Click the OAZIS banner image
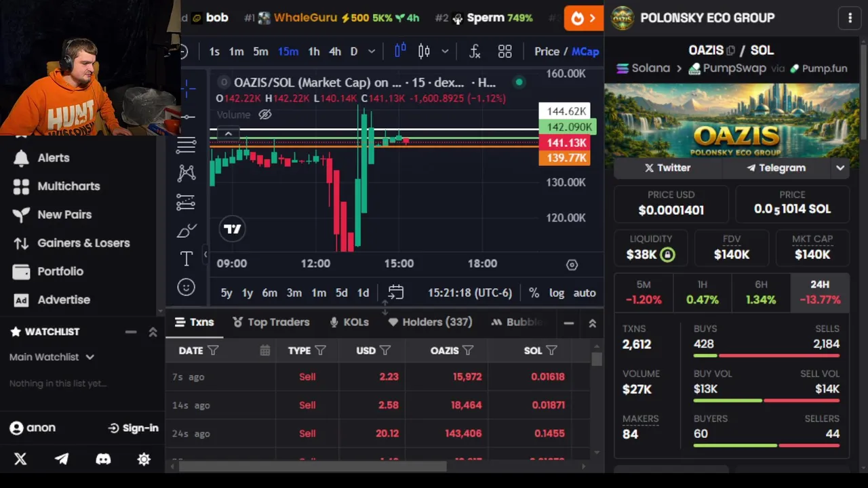 tap(731, 121)
